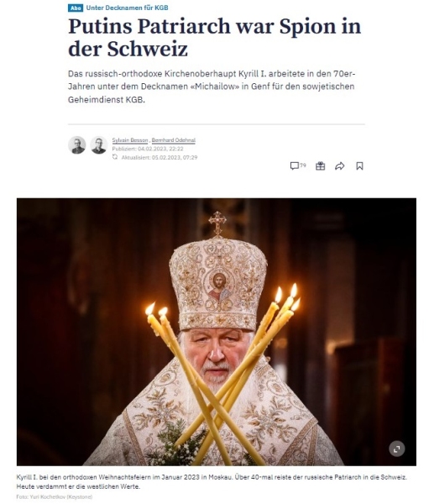This screenshot has width=429, height=504.
Task: Open Sylvain Besson's author page
Action: click(x=130, y=140)
